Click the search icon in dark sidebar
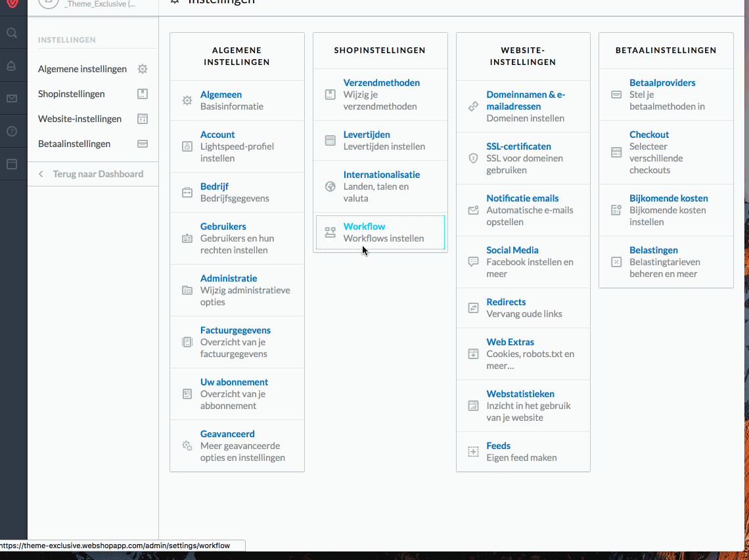The width and height of the screenshot is (749, 560). [12, 32]
